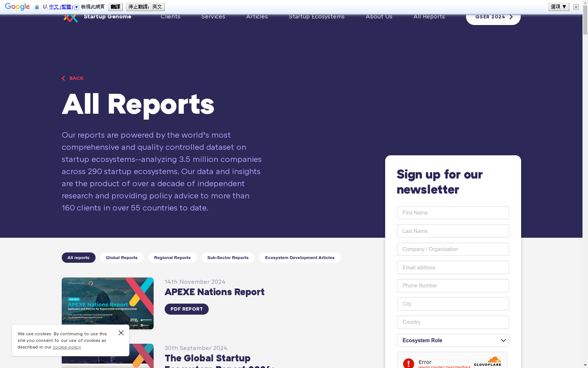
Task: Click the Cloudflare logo
Action: click(x=488, y=362)
